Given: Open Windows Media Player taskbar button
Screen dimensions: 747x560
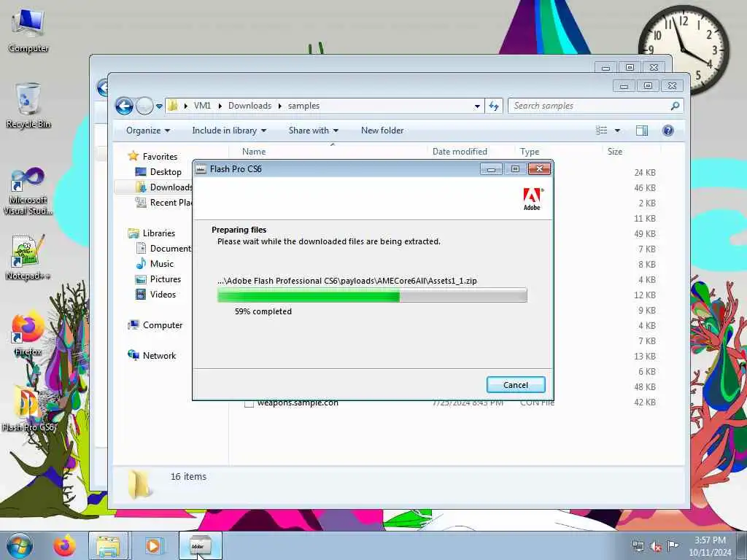Looking at the screenshot, I should tap(153, 545).
